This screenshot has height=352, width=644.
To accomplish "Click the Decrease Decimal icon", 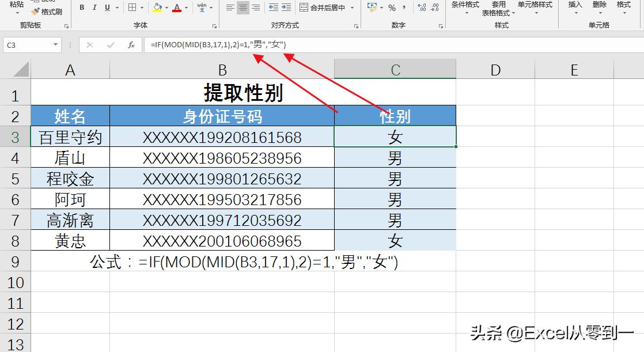I will tap(437, 7).
